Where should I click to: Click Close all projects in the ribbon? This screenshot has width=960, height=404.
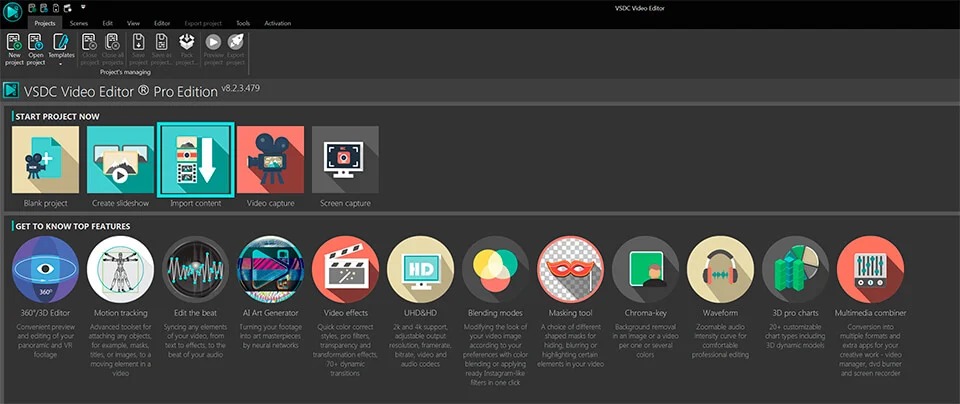click(x=112, y=49)
